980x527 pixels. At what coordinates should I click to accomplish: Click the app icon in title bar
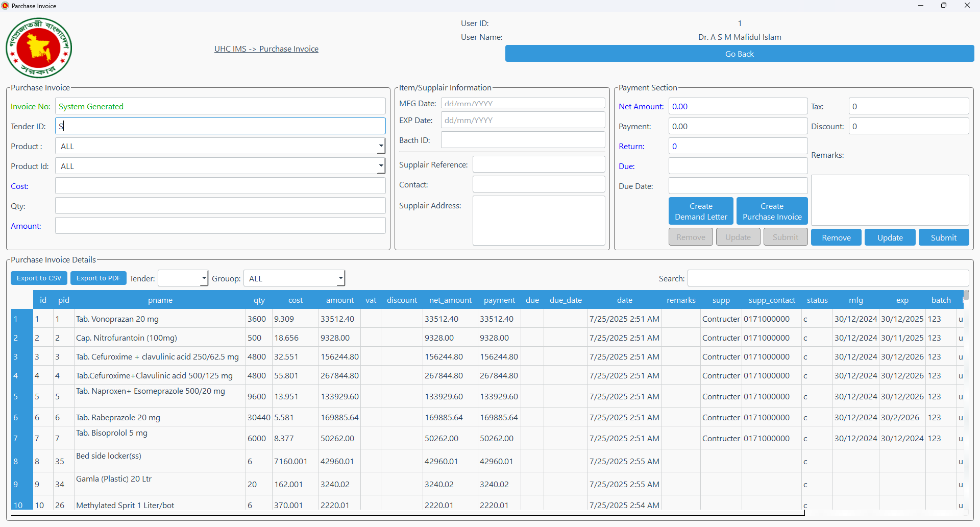pos(5,6)
